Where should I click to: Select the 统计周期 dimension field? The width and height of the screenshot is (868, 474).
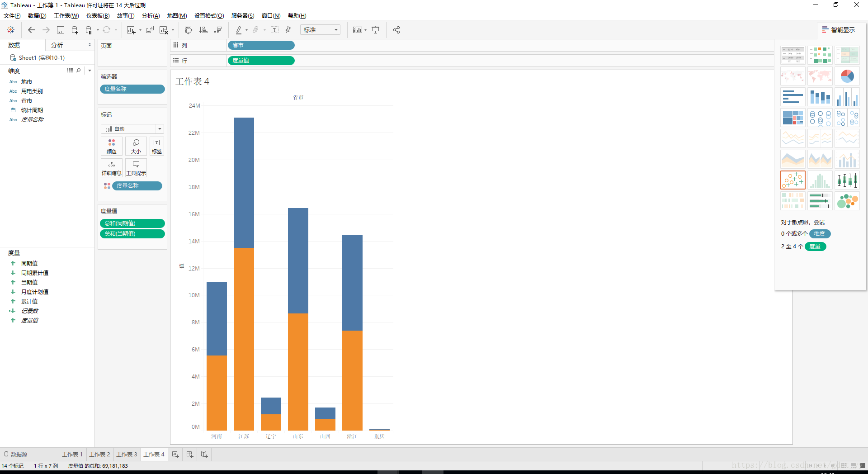click(32, 110)
